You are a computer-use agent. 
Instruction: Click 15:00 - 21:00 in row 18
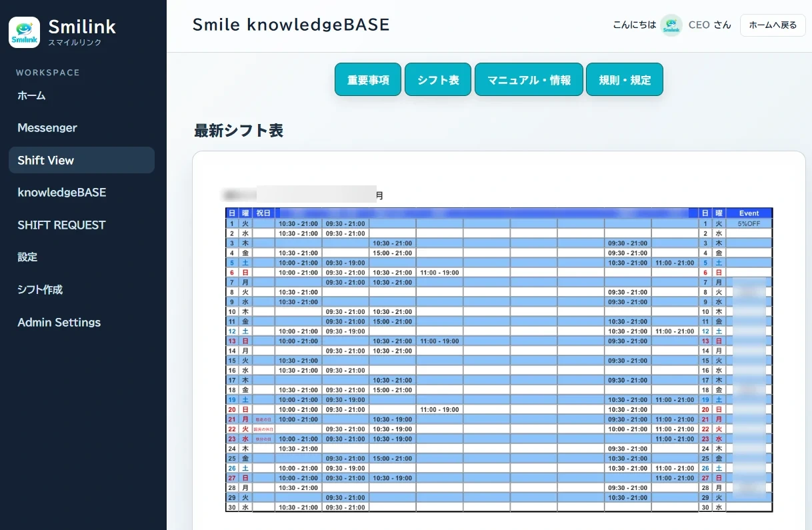392,390
